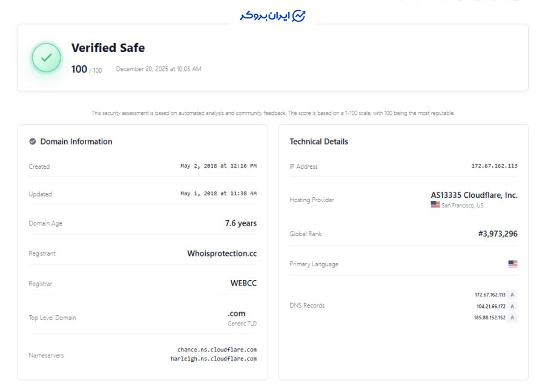
Task: Click the harleigh.ns.cloudflare.com nameserver
Action: click(x=214, y=359)
